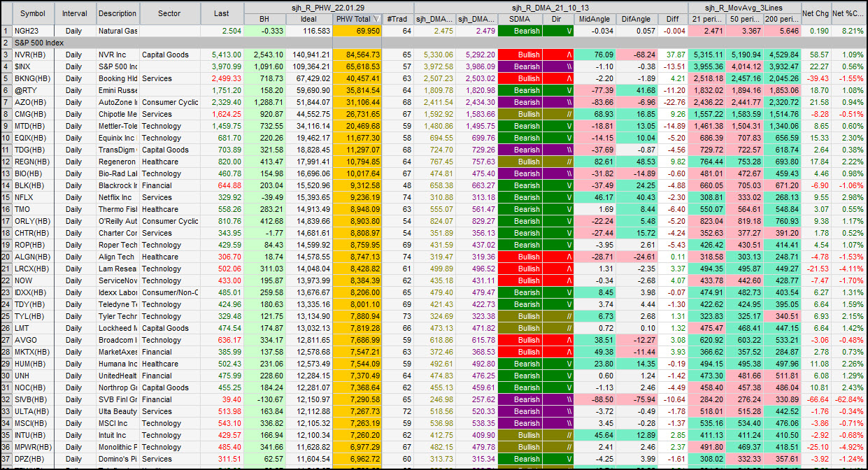Click the PHW Total value 84,564.73
The height and width of the screenshot is (470, 868).
[x=357, y=55]
